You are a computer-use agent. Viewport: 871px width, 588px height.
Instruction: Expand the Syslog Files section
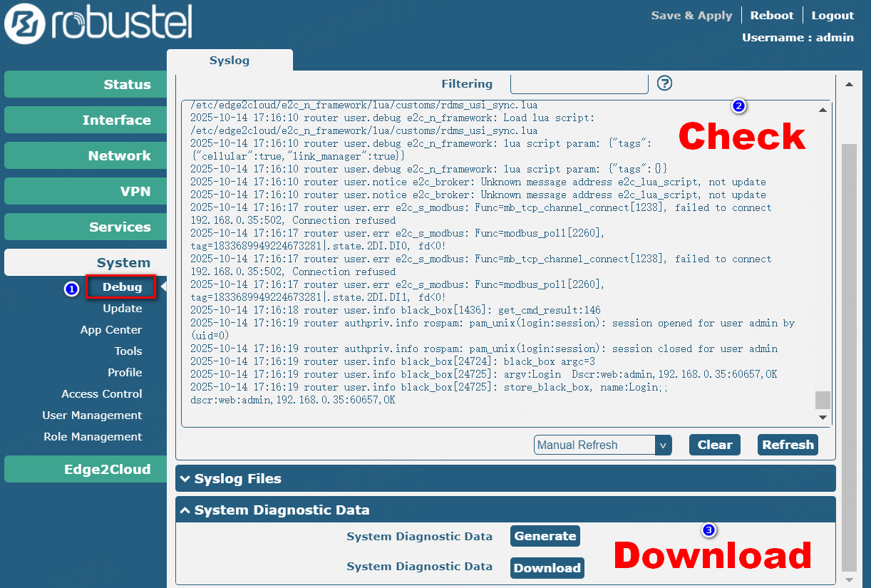click(x=505, y=479)
